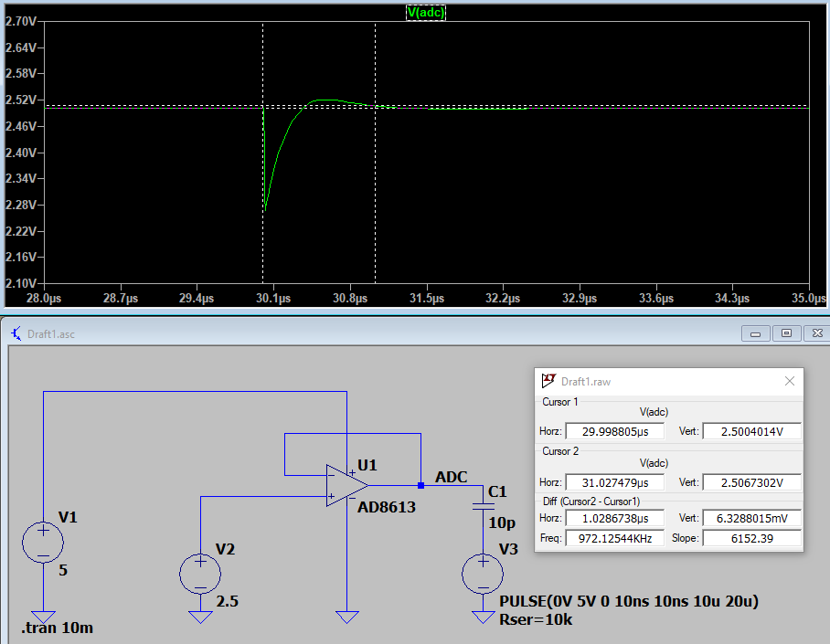Click the V(adc) trace label
Image resolution: width=830 pixels, height=644 pixels.
426,12
